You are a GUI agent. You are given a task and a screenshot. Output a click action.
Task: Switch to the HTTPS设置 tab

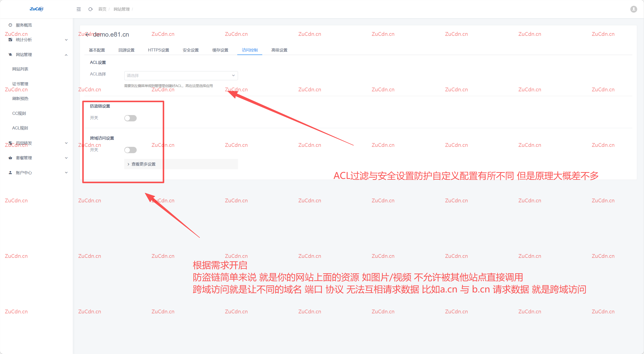[x=158, y=50]
